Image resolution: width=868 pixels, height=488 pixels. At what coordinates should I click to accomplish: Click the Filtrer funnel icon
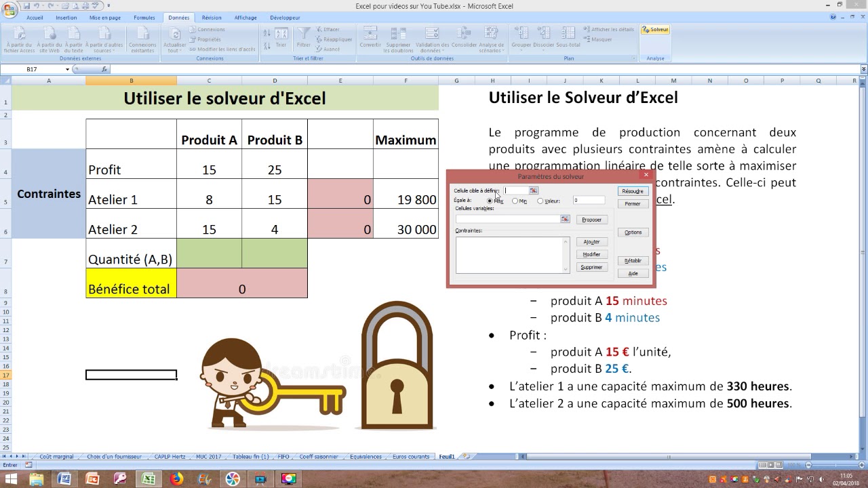[x=304, y=38]
